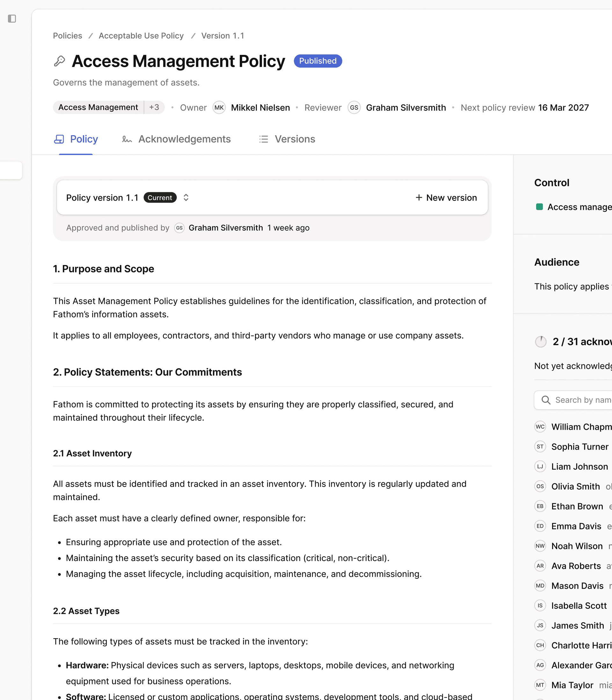Switch to the Versions tab
The image size is (612, 700).
coord(295,139)
